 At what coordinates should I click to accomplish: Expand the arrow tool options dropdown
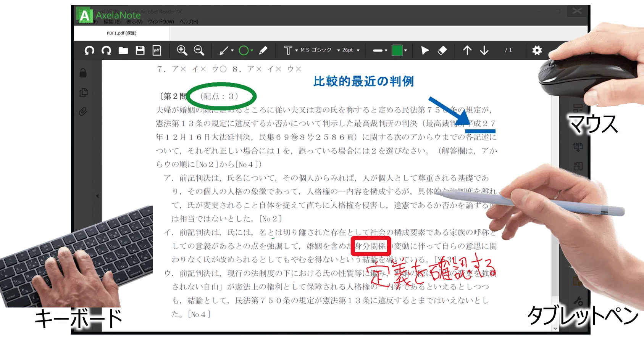232,50
